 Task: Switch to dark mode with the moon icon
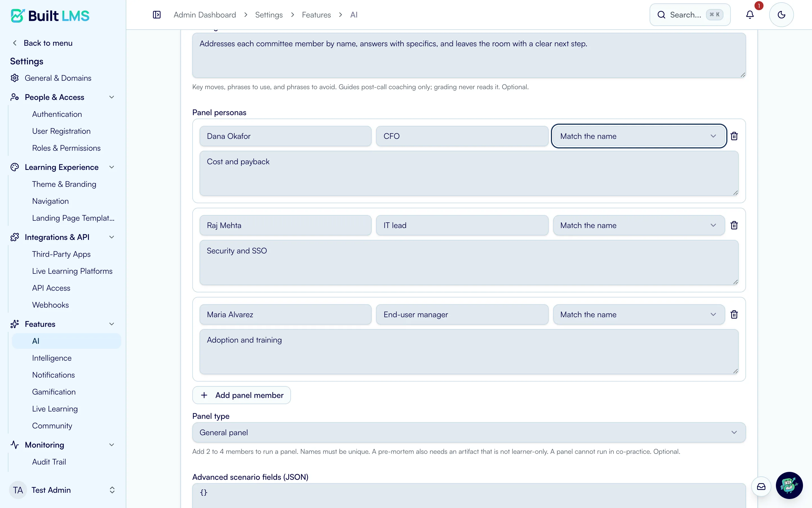[x=782, y=15]
